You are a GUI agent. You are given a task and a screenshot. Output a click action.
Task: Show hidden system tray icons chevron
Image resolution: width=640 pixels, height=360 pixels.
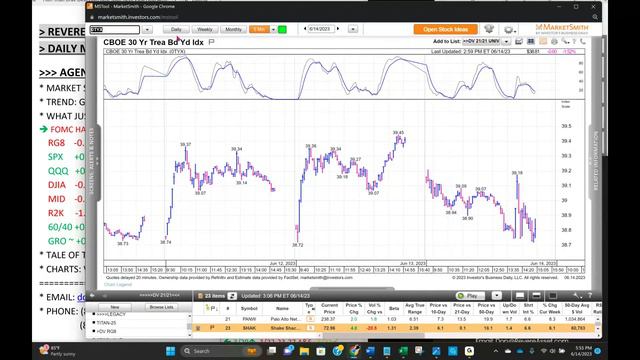[496, 351]
